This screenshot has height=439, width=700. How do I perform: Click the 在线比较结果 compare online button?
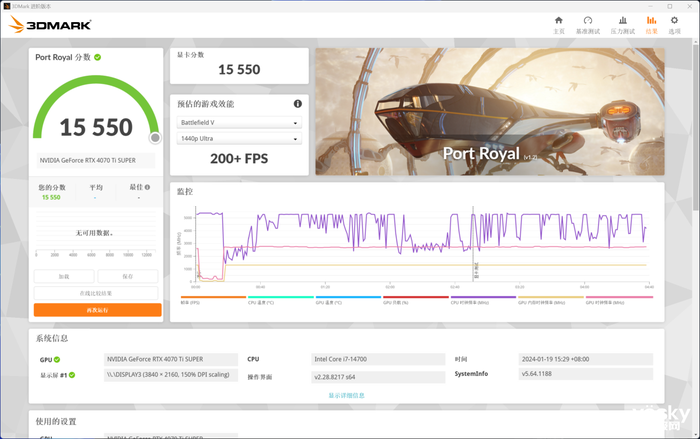[x=96, y=293]
